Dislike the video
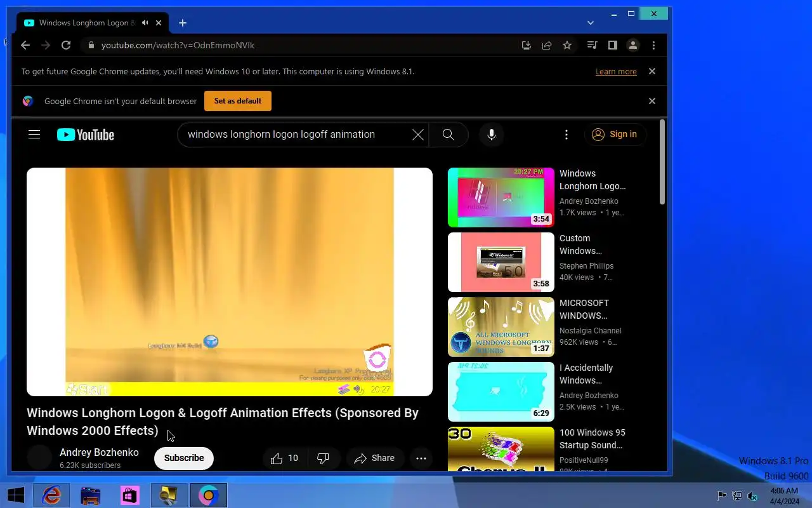 324,458
